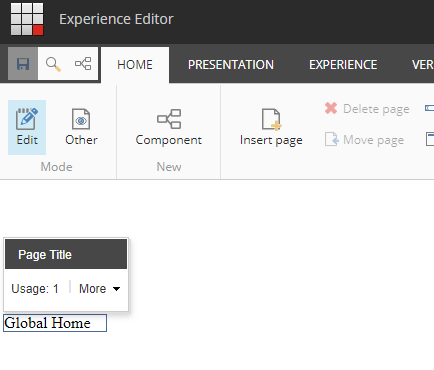Viewport: 434px width, 370px height.
Task: Select the Other mode button
Action: (x=81, y=127)
